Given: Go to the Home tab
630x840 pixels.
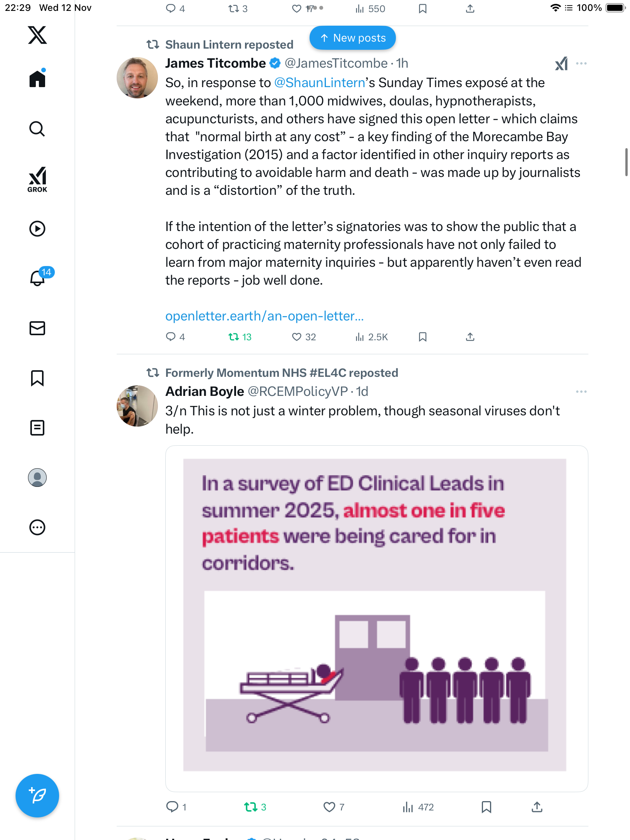Looking at the screenshot, I should [x=37, y=79].
